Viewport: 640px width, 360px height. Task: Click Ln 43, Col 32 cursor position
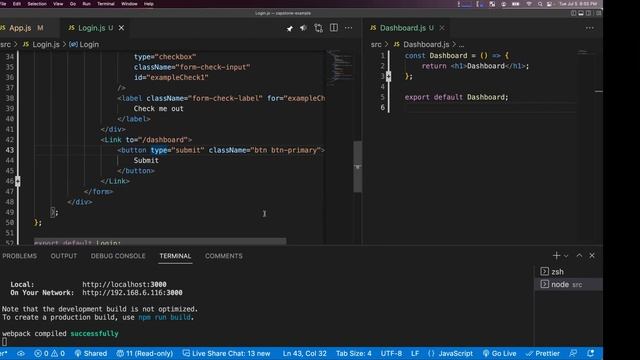coord(304,353)
